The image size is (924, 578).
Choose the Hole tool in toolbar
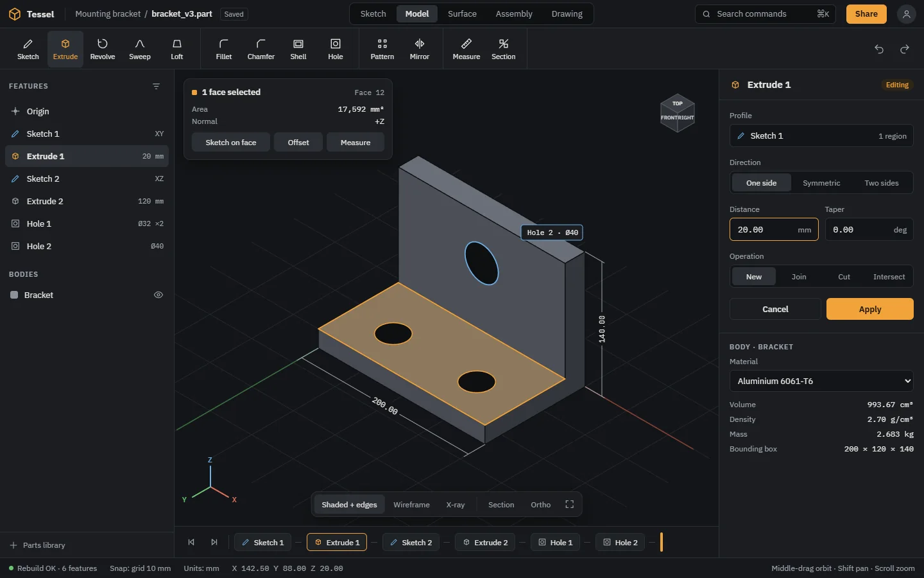pyautogui.click(x=336, y=49)
